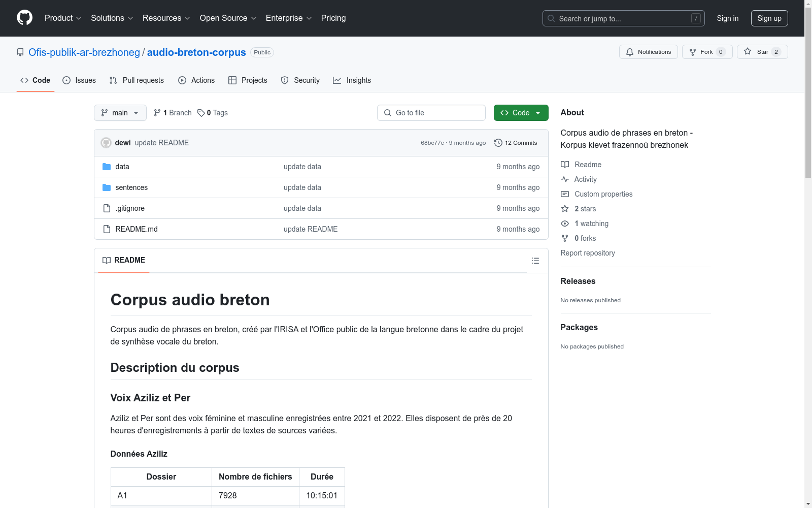Click the 'update README' message in README.md row

(311, 229)
